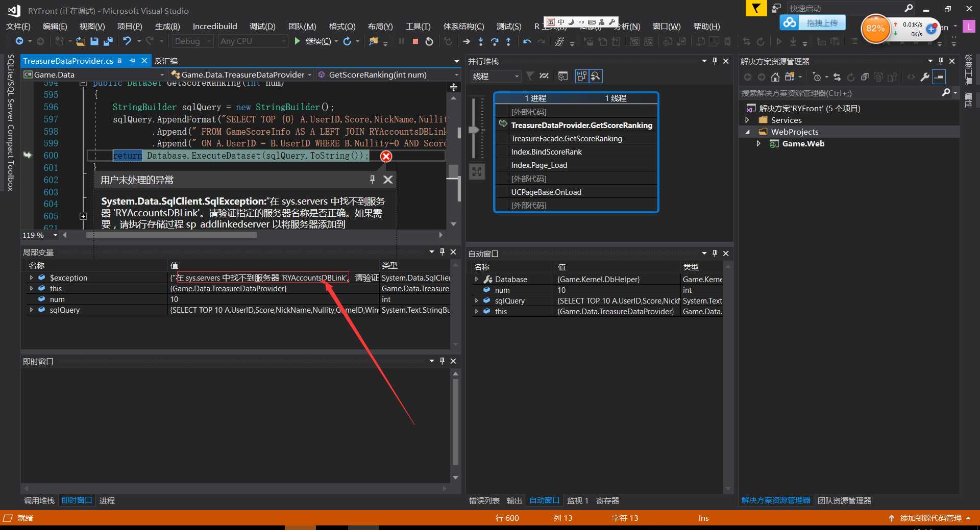Screen dimensions: 980x530
Task: Expand the sqlQuery local variable
Action: coord(31,310)
